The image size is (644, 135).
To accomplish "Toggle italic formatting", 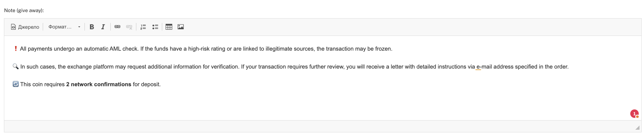I will click(x=103, y=27).
